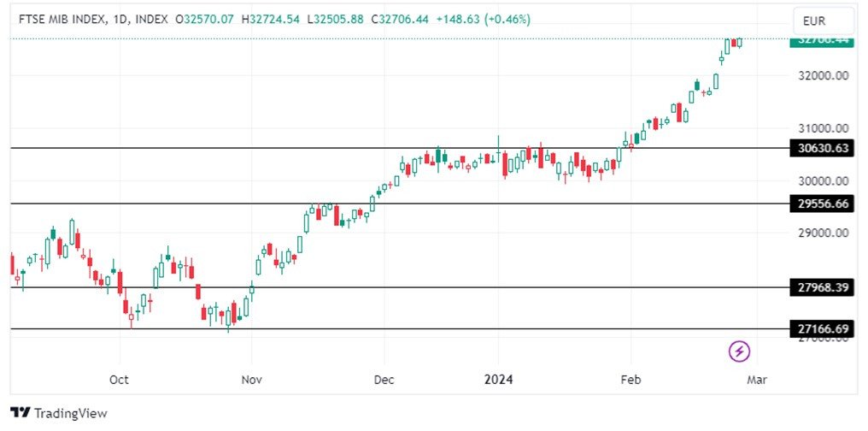Select the Dec label on time axis
Viewport: 868px width, 431px height.
[x=384, y=379]
